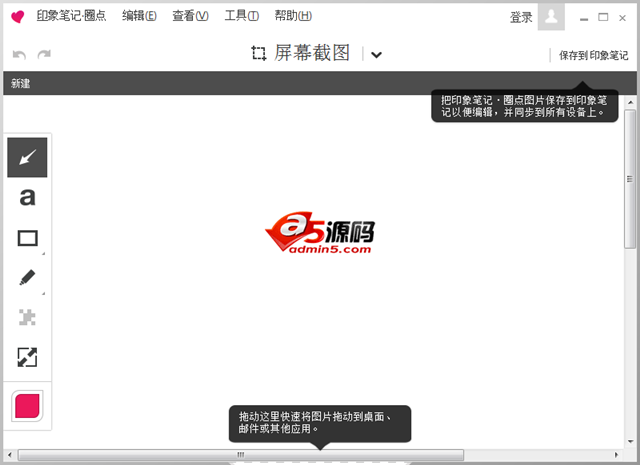The height and width of the screenshot is (465, 640).
Task: Click 保存到印象笔记 button
Action: [x=593, y=55]
